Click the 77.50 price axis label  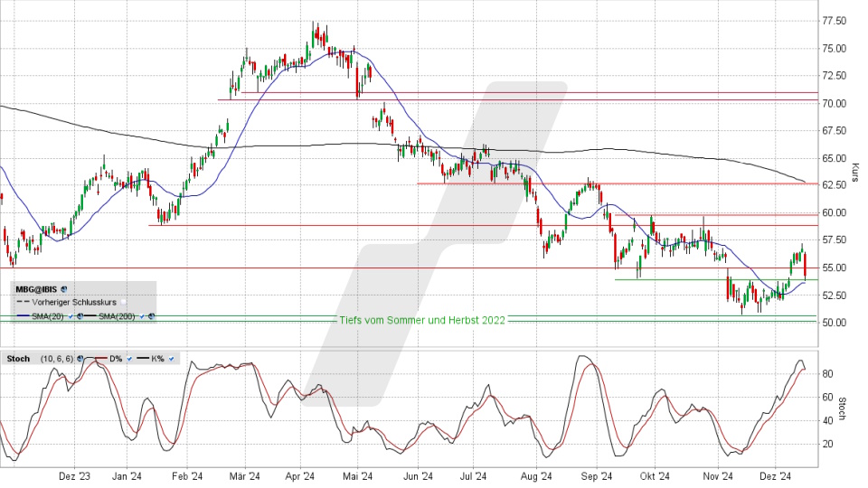coord(834,21)
